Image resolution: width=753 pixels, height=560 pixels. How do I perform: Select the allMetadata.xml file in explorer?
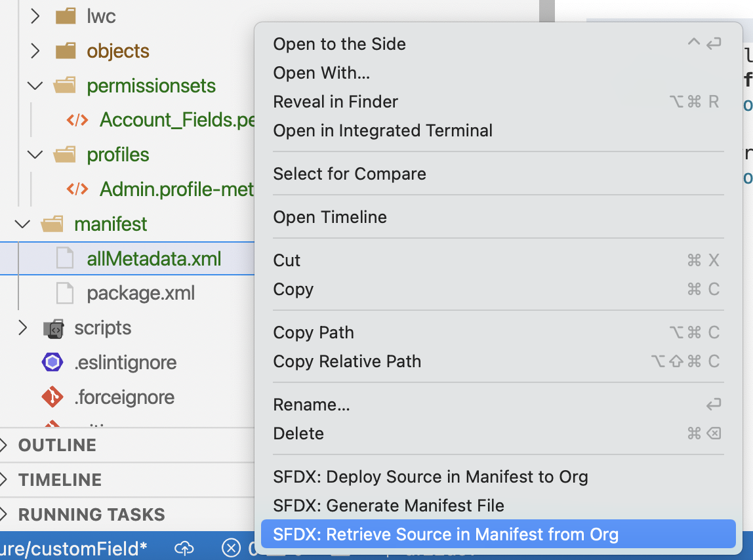pos(153,259)
